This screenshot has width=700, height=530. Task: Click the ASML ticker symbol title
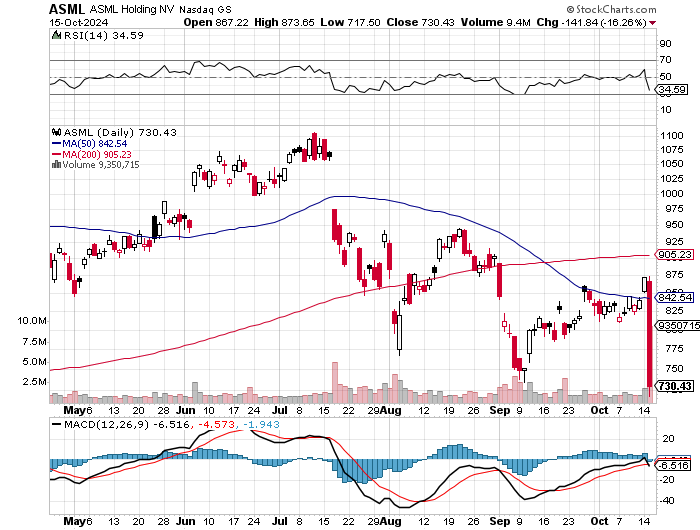(x=71, y=8)
